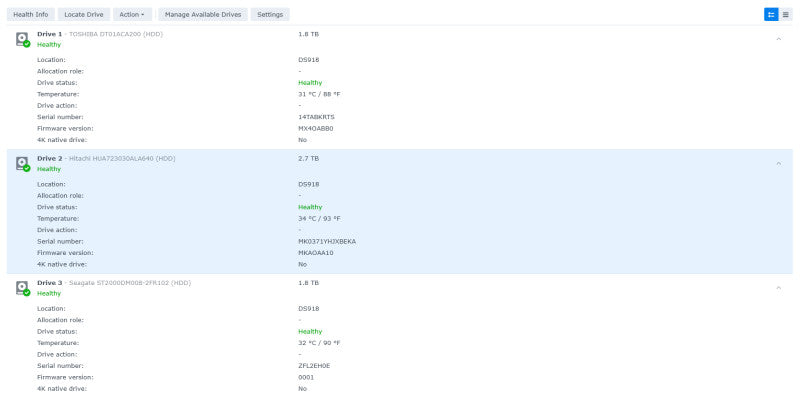Click Drive 2 Healthy status under its title
The width and height of the screenshot is (800, 397).
click(x=49, y=169)
